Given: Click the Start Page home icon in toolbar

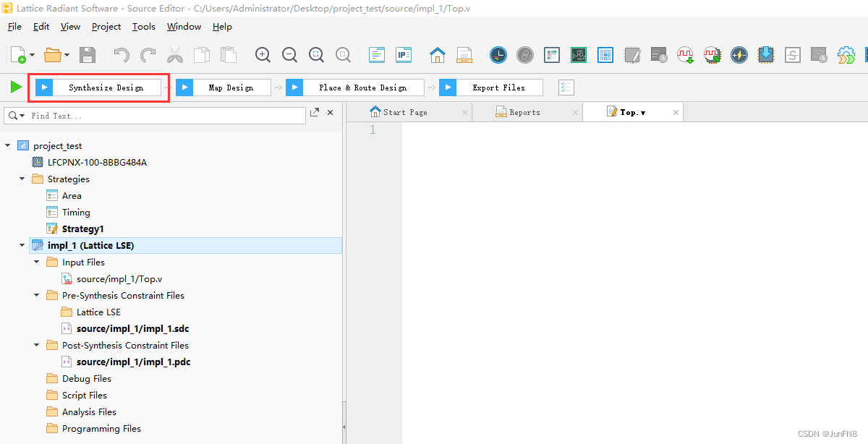Looking at the screenshot, I should pyautogui.click(x=438, y=54).
